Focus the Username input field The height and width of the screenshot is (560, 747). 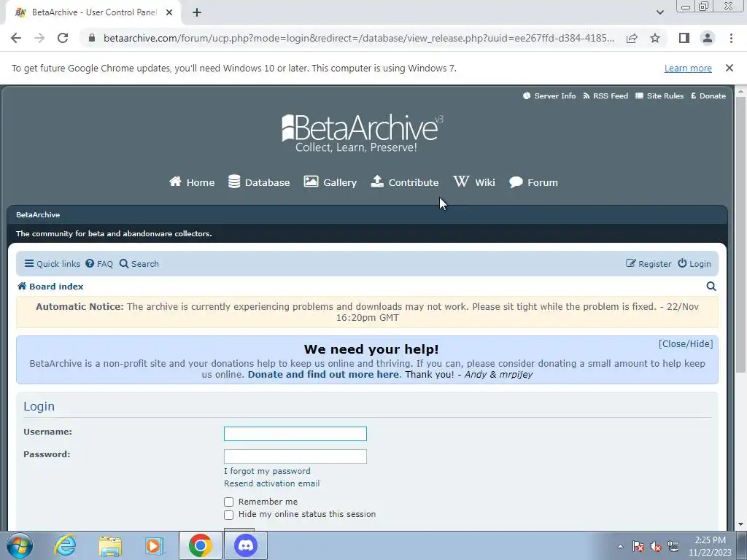tap(295, 434)
